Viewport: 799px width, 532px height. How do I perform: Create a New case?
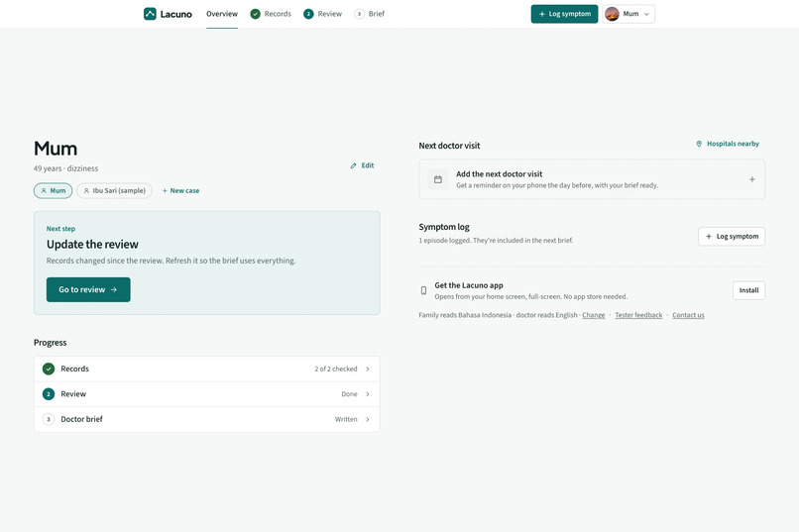(180, 190)
